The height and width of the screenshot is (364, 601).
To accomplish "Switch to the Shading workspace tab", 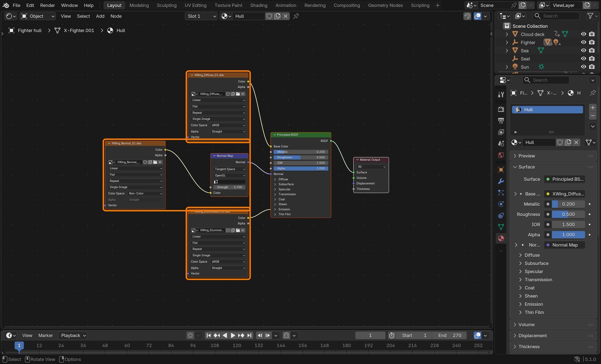I will [x=259, y=5].
